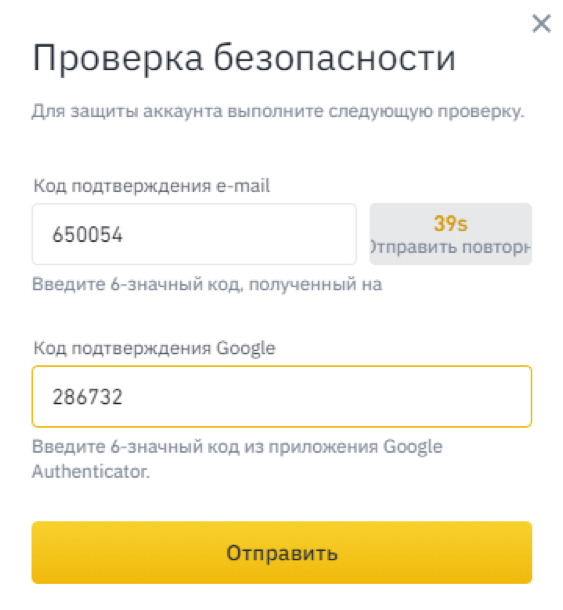Submit codes with the yellow Отправить button
This screenshot has width=563, height=610.
282,552
